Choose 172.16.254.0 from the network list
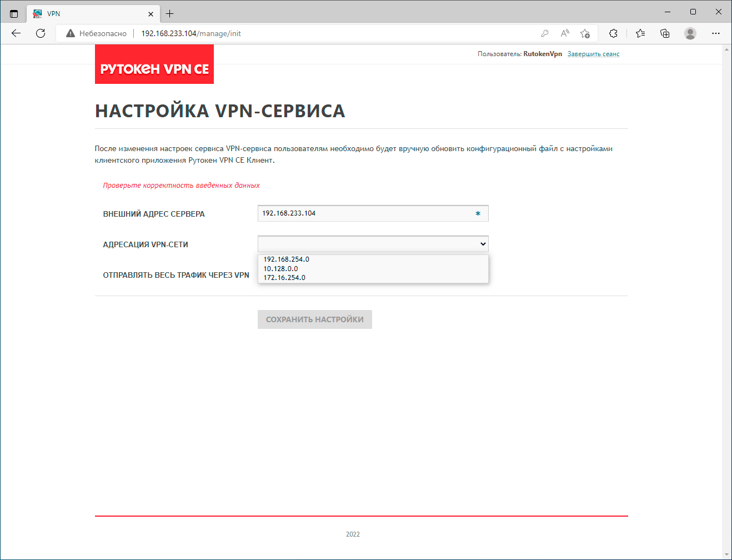Screen dimensions: 732x560 tap(373, 278)
